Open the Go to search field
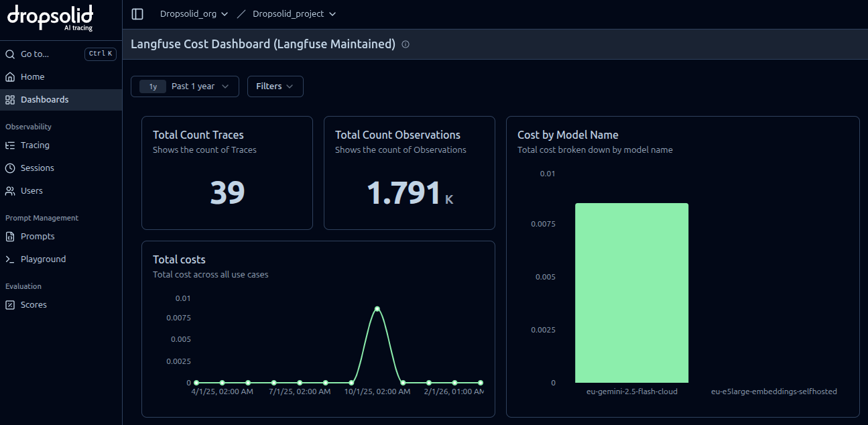Screen dimensions: 868x425 coord(61,54)
